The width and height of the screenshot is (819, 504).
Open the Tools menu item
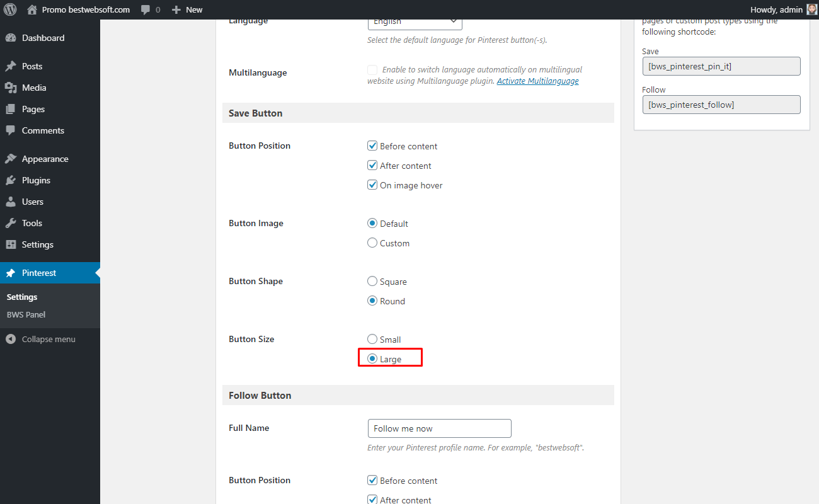(50, 223)
